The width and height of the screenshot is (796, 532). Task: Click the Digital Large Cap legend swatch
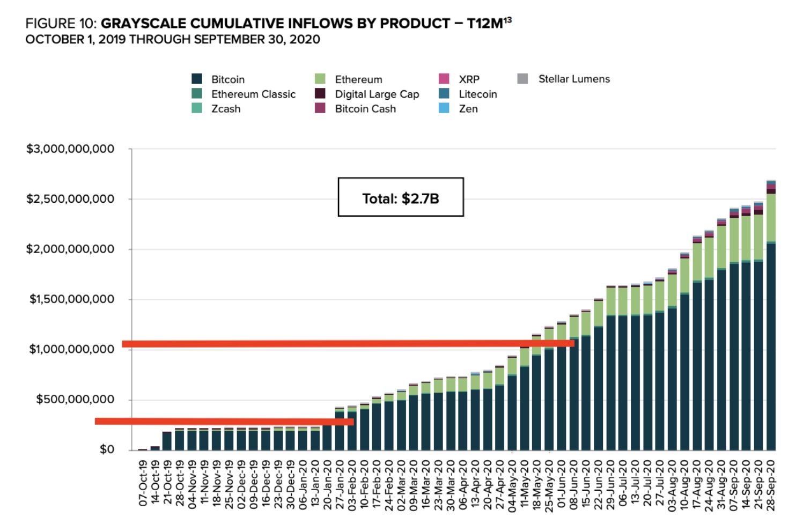[320, 94]
